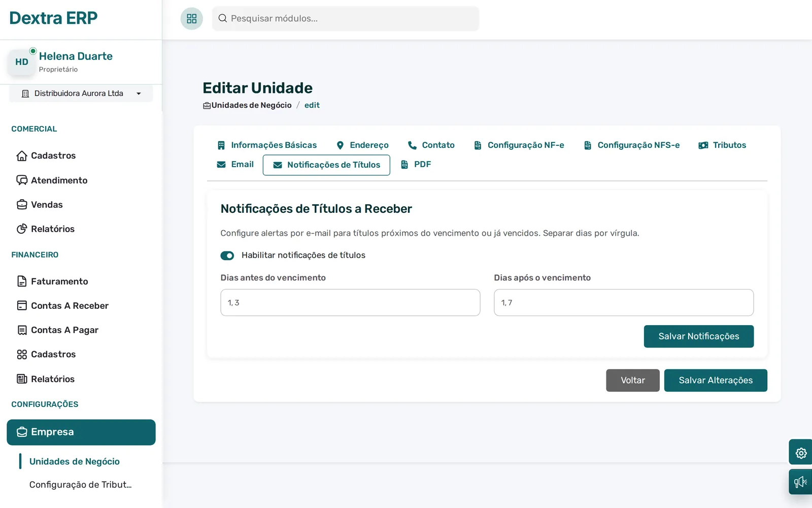Open the Distribuidora Aurora Ltda company dropdown
Image resolution: width=812 pixels, height=508 pixels.
click(x=81, y=93)
